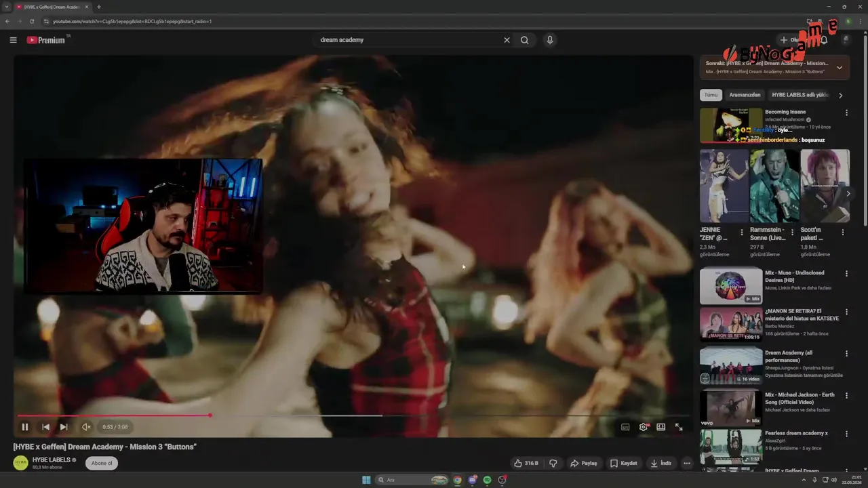Open options for "Scott'ın paketi" short
Image resolution: width=868 pixels, height=488 pixels.
[843, 232]
